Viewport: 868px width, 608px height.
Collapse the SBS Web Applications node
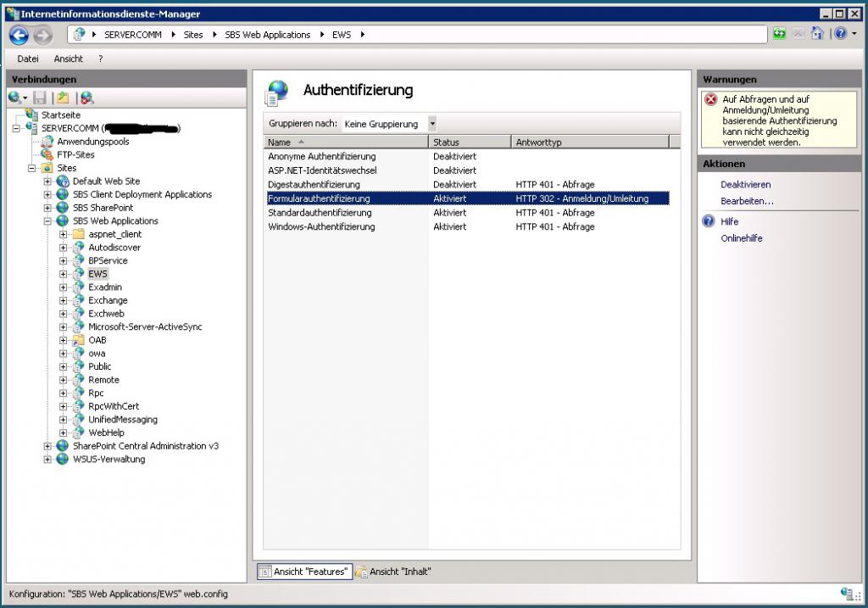(47, 221)
